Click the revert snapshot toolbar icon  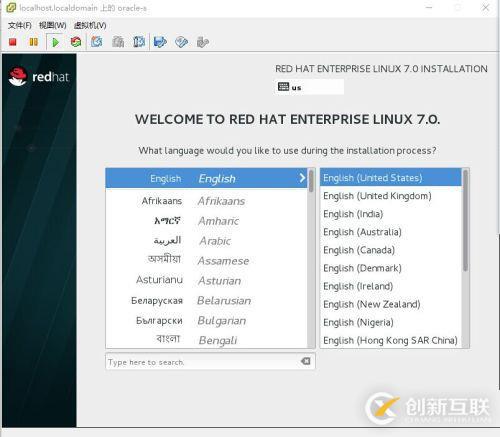pos(118,42)
